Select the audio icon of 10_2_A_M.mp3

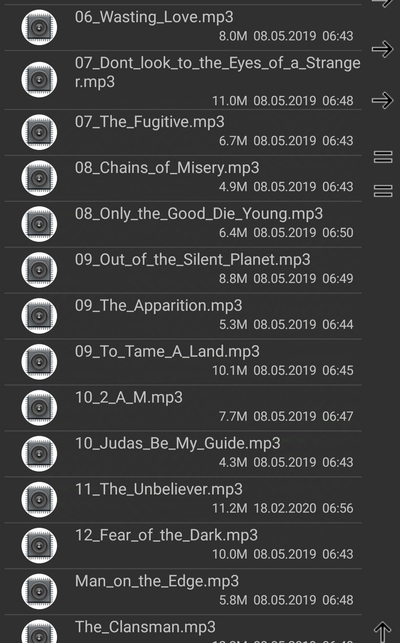(39, 408)
